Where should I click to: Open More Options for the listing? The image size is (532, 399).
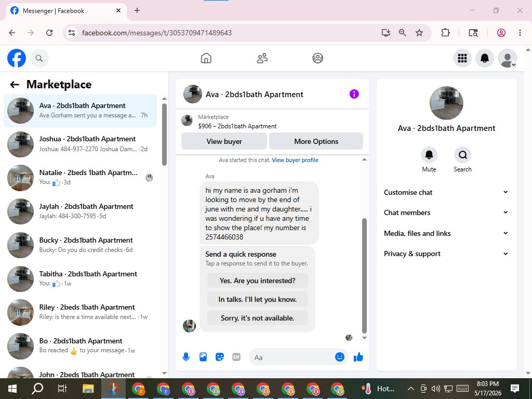[316, 141]
